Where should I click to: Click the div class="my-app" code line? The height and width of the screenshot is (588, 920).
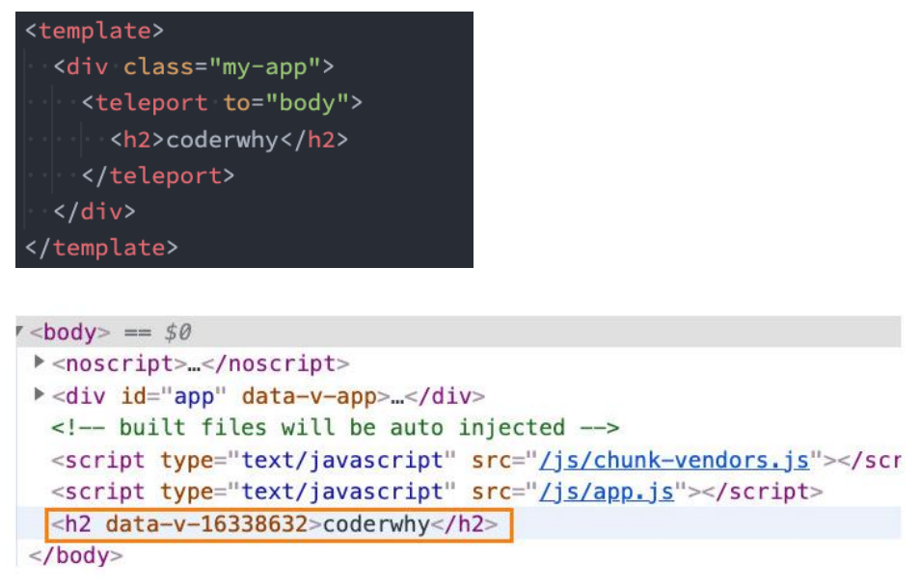coord(194,67)
